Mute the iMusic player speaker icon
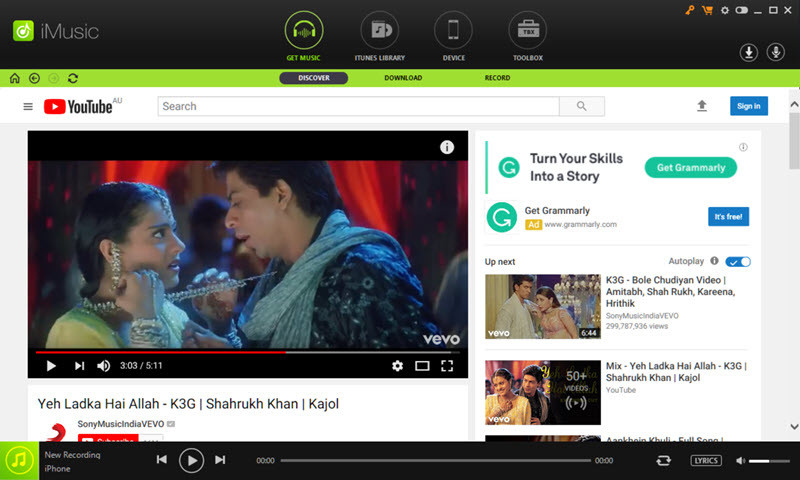 coord(740,461)
